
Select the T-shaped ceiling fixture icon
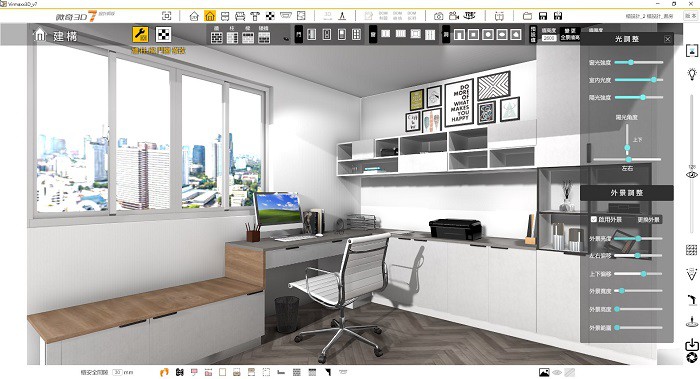coord(255,17)
